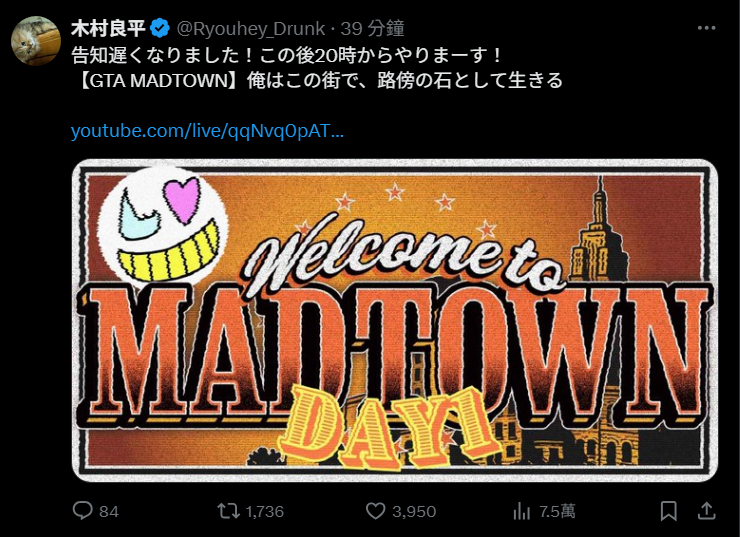Open the youtube.com/live link
Image resolution: width=740 pixels, height=537 pixels.
tap(207, 131)
